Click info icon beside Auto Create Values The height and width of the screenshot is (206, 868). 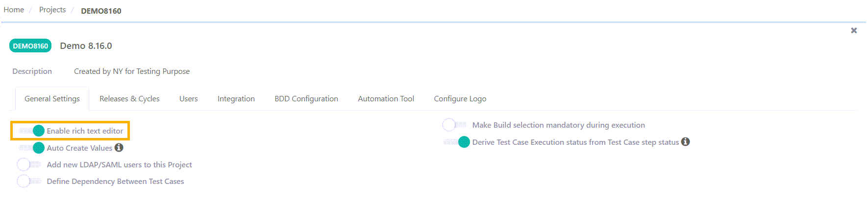pyautogui.click(x=119, y=148)
